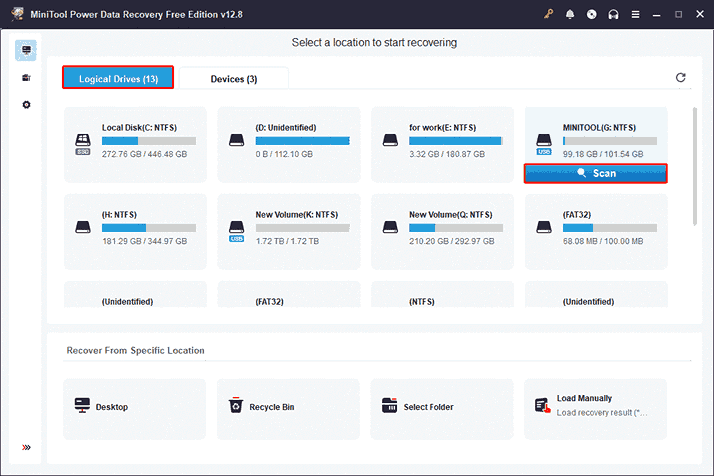
Task: Click the Recover From Specific Location heading
Action: [x=135, y=350]
